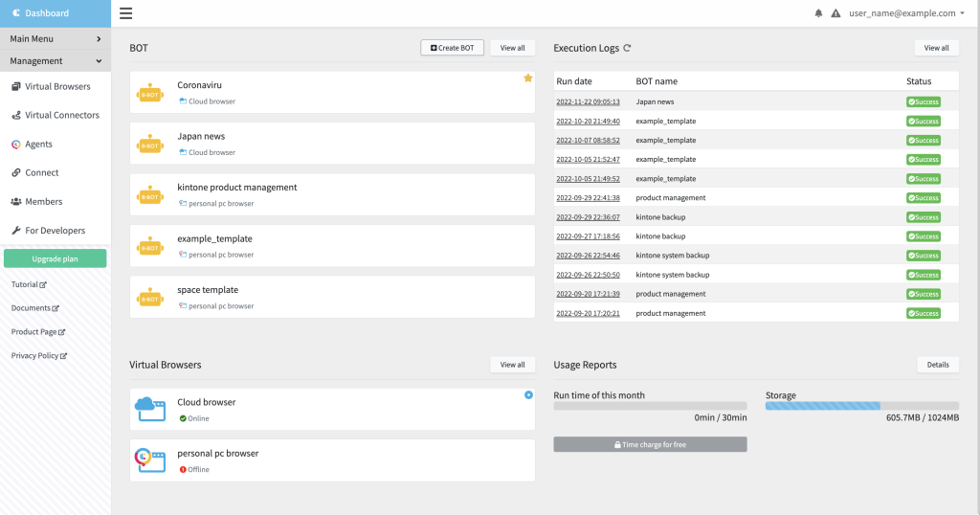Open the hamburger sidebar menu icon
The width and height of the screenshot is (980, 515).
(x=125, y=13)
